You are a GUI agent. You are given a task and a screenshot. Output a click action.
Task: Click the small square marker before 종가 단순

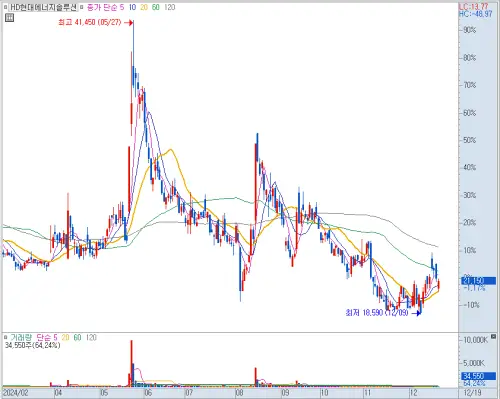pos(82,7)
